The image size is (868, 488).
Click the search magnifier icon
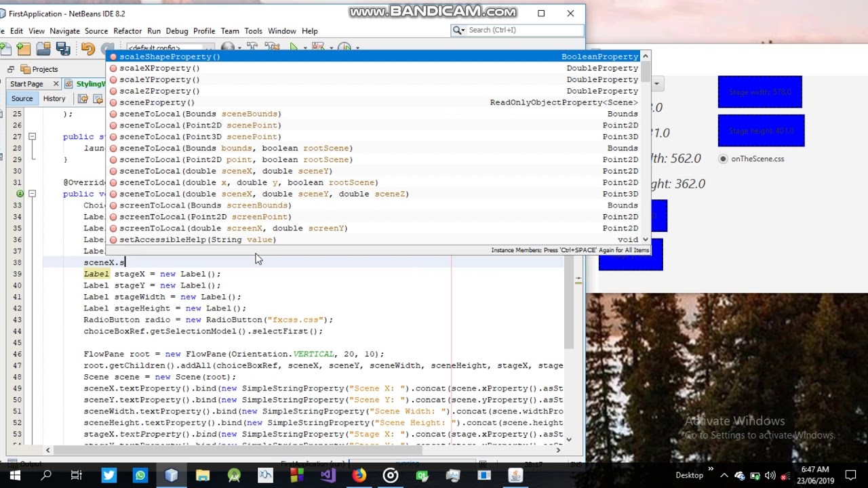click(x=457, y=30)
